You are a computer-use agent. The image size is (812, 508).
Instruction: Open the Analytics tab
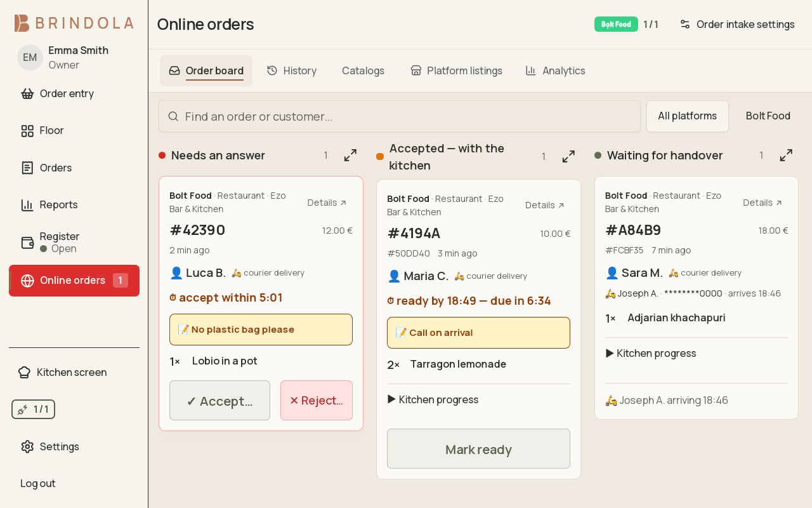pos(555,70)
